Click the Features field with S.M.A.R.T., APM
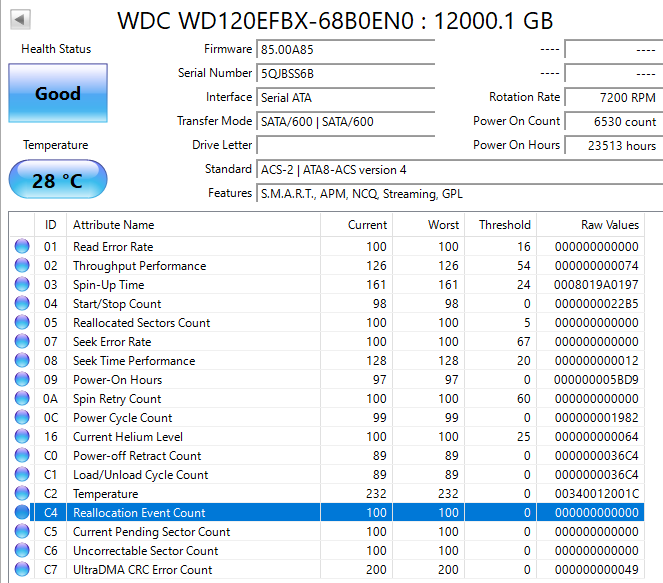The width and height of the screenshot is (663, 583). click(x=460, y=194)
